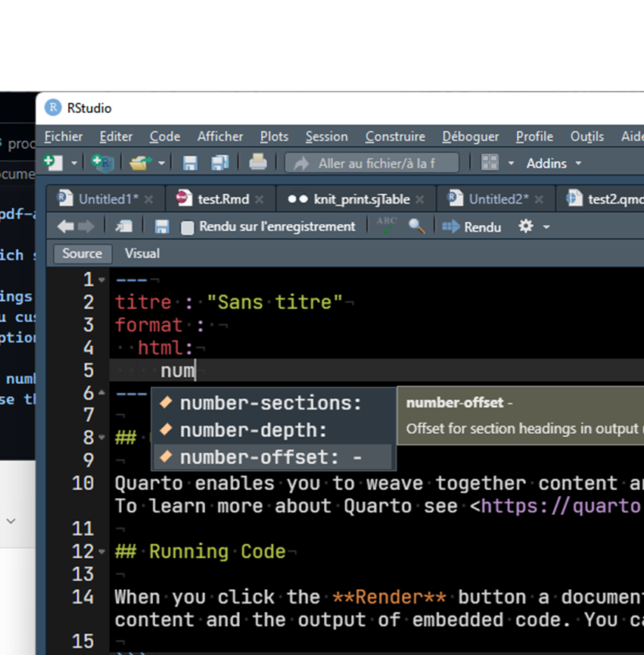Open the Afficher menu
The image size is (644, 655).
click(x=220, y=136)
